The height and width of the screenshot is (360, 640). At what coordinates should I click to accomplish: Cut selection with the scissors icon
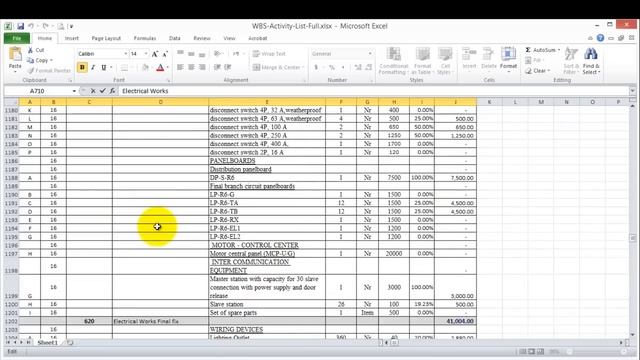click(x=31, y=50)
